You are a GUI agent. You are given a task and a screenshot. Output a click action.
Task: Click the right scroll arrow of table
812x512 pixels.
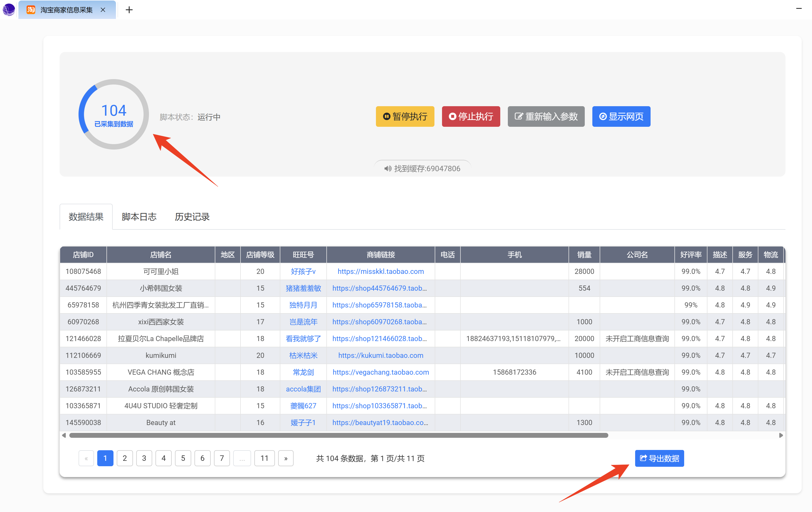coord(781,435)
